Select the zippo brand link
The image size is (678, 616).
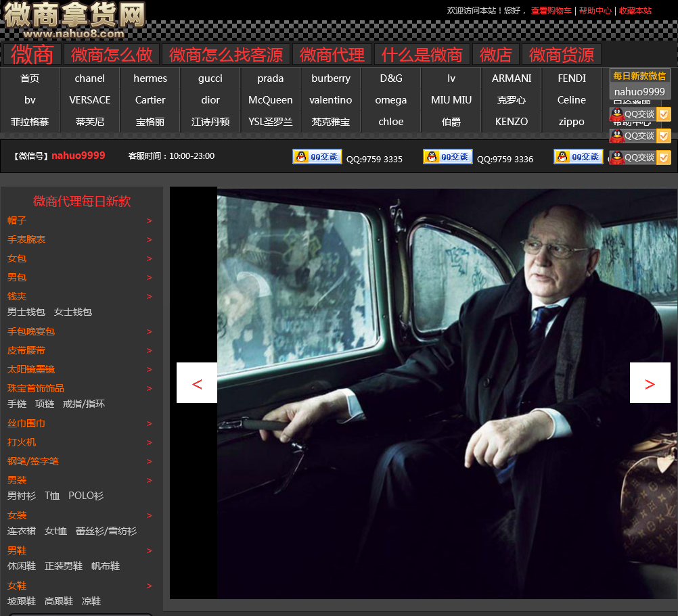tap(572, 122)
